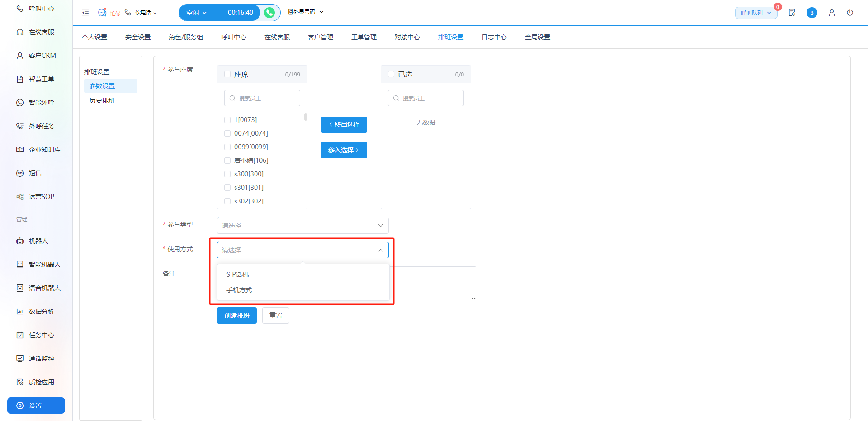Click the green phone call button

coord(269,13)
